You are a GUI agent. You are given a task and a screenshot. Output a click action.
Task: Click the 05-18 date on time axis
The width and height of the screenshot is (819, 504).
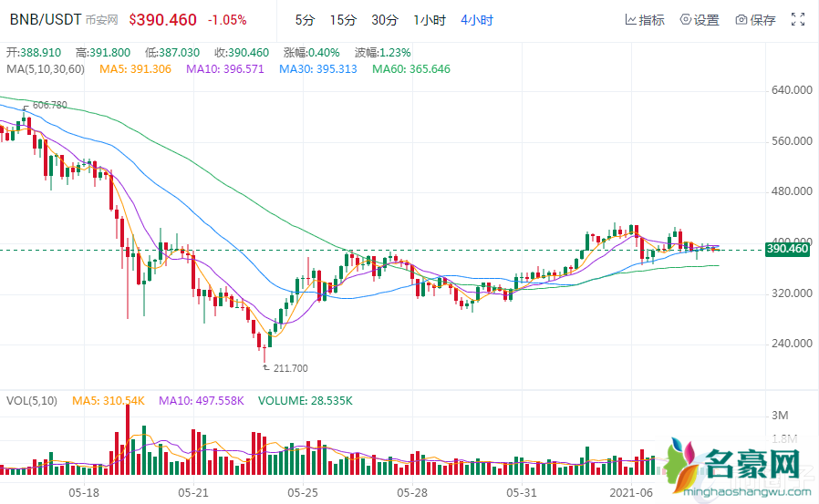[x=84, y=492]
